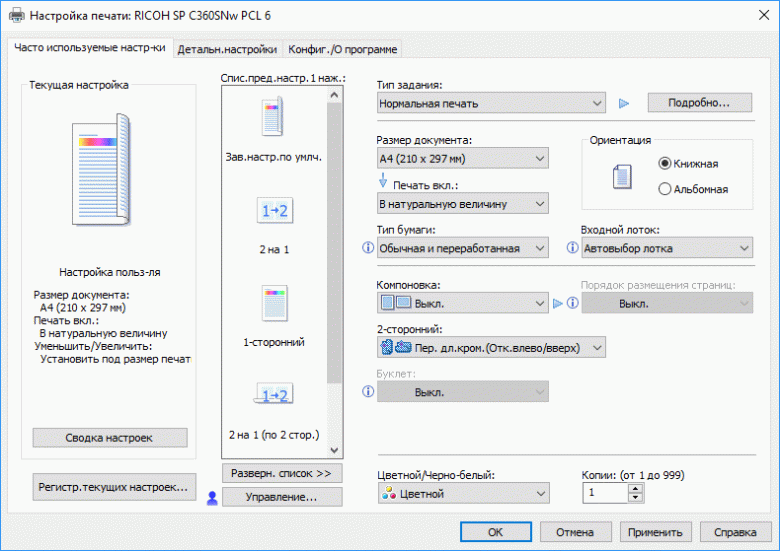Screen dimensions: 780x551
Task: Switch to Часто используемые настр-ки tab
Action: click(90, 48)
